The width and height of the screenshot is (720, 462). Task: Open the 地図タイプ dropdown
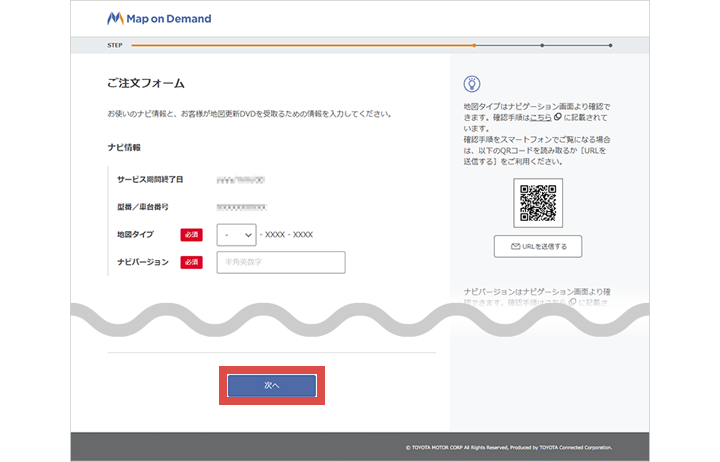click(236, 235)
